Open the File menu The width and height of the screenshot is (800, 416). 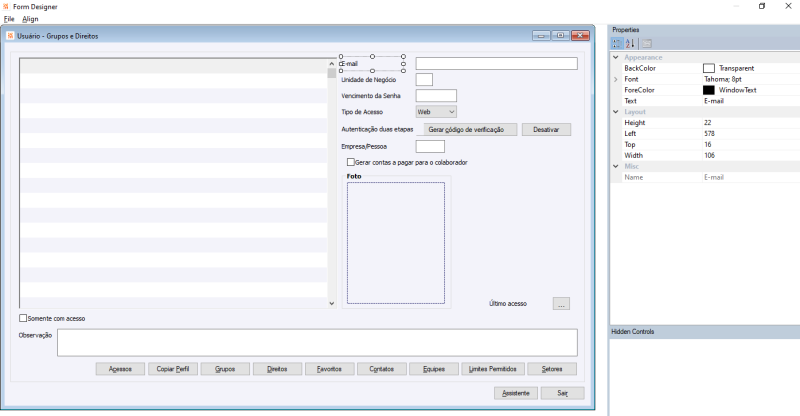pos(9,19)
